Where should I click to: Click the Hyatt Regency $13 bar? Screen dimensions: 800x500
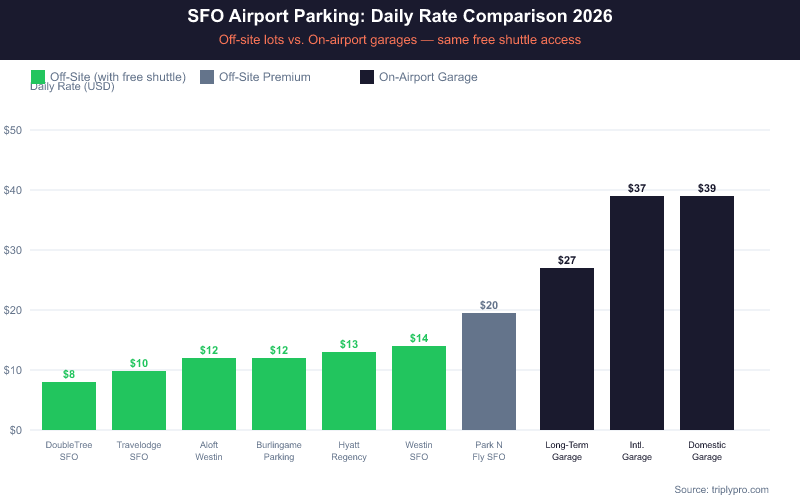[x=349, y=391]
